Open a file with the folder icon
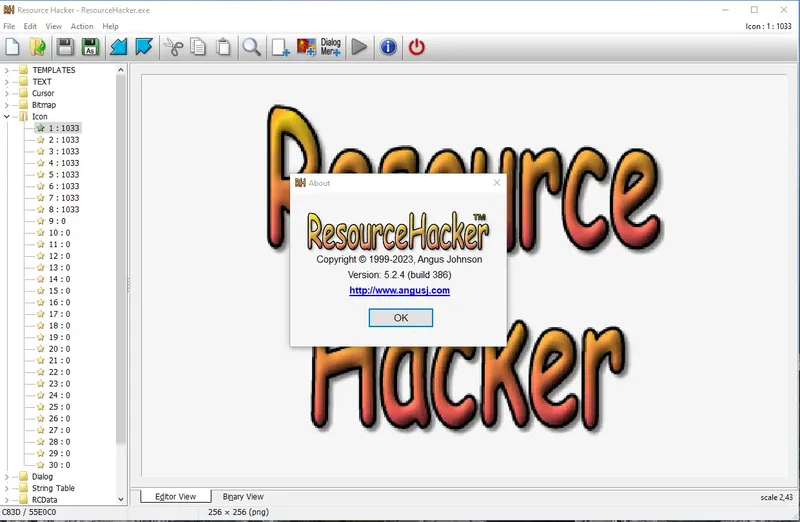The height and width of the screenshot is (522, 800). [38, 47]
